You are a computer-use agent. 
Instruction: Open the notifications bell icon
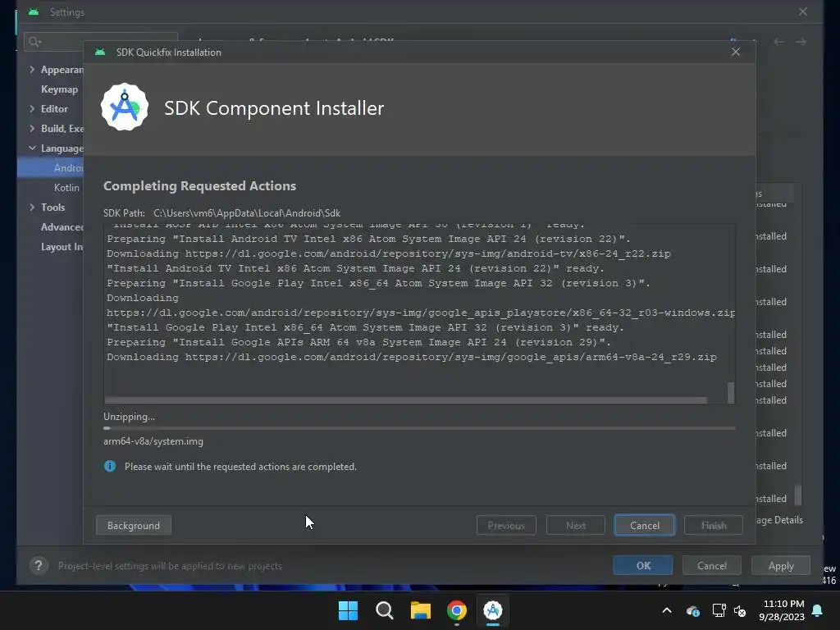(x=818, y=610)
